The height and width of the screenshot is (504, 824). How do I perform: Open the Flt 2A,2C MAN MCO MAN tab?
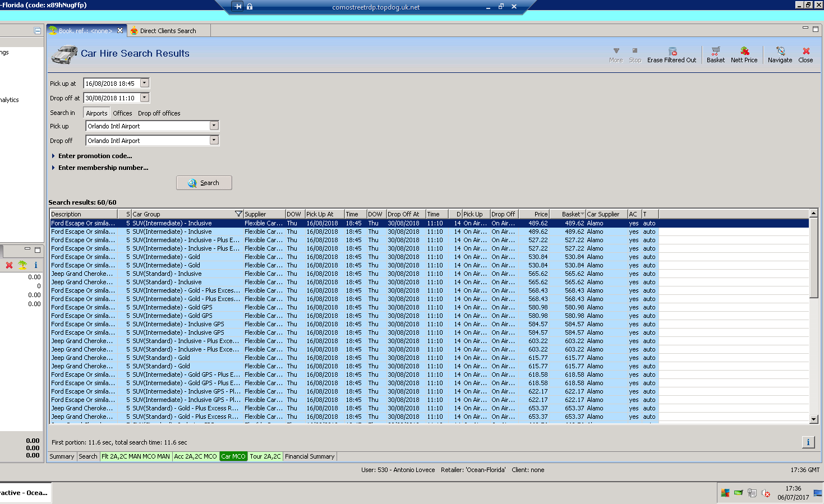[x=136, y=456]
